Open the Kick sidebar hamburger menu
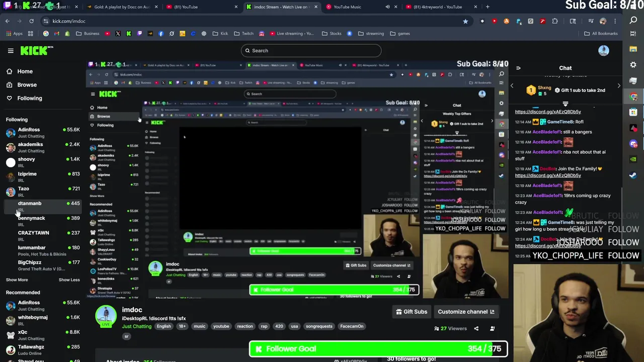This screenshot has width=644, height=362. (x=11, y=50)
